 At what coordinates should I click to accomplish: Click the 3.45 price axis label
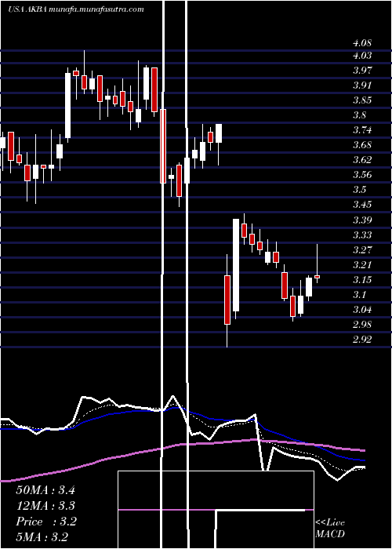(362, 205)
